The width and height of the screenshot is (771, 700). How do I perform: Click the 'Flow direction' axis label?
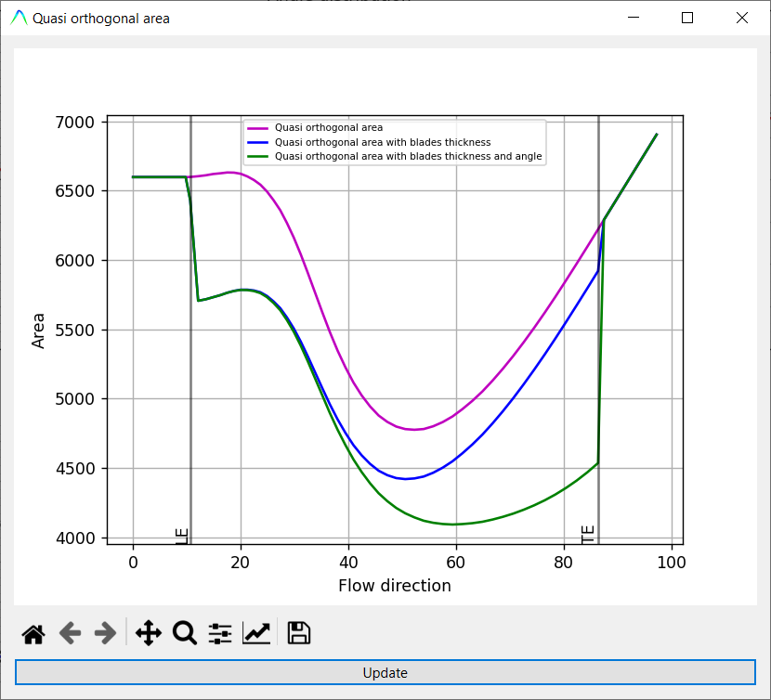[395, 586]
